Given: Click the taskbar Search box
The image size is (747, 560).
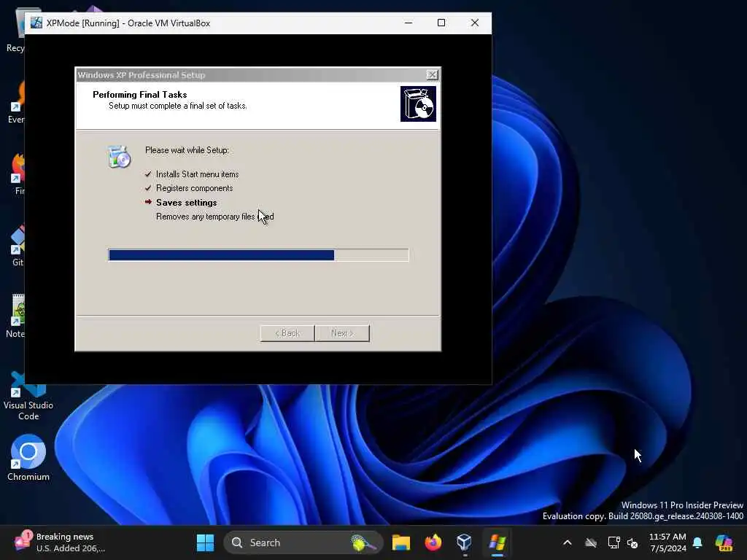Looking at the screenshot, I should [303, 542].
